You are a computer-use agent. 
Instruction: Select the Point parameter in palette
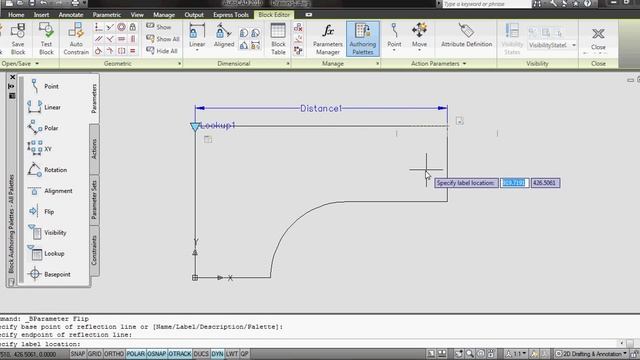[x=44, y=86]
